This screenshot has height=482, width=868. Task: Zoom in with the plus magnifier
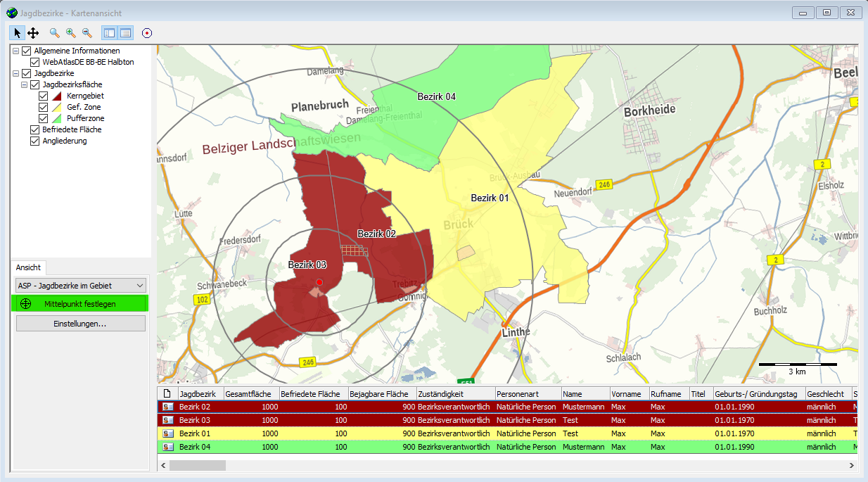coord(71,33)
